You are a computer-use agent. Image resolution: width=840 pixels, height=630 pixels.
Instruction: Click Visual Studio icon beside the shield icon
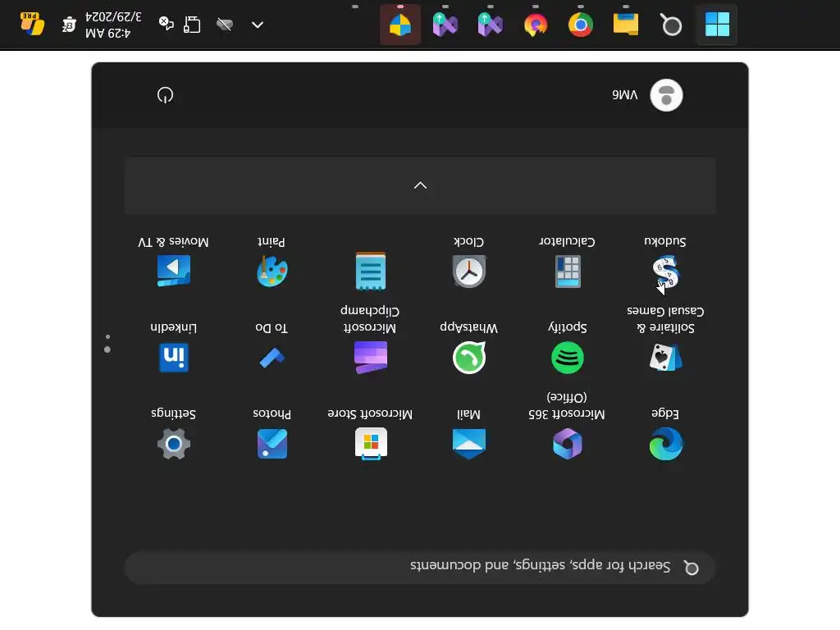445,25
